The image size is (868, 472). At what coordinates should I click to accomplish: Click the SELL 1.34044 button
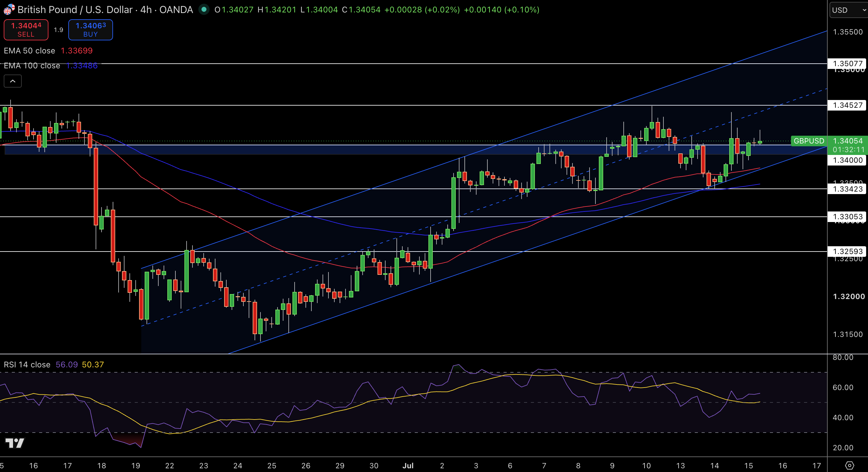tap(26, 30)
